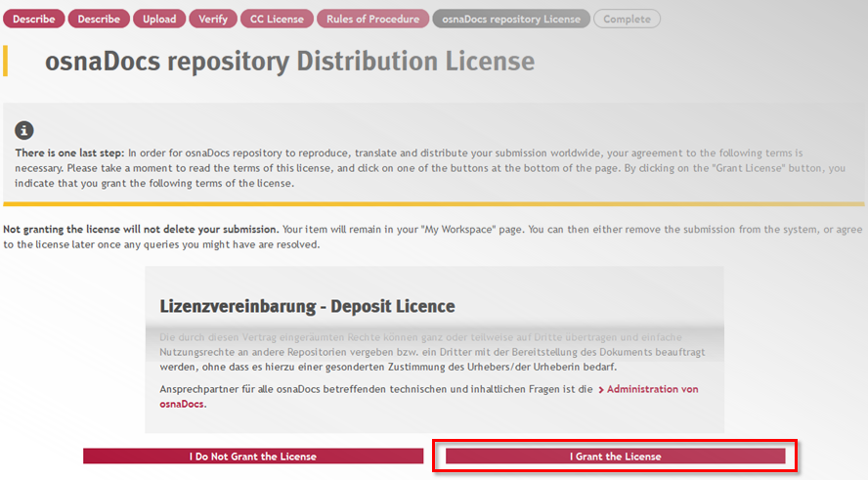Click the bold 'Not granting the license' sentence
868x480 pixels.
pos(141,229)
